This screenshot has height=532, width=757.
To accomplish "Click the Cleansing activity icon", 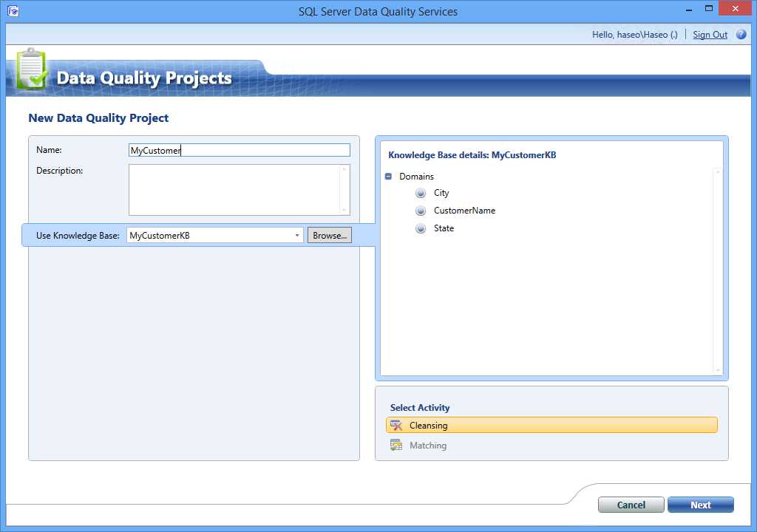I will click(396, 426).
